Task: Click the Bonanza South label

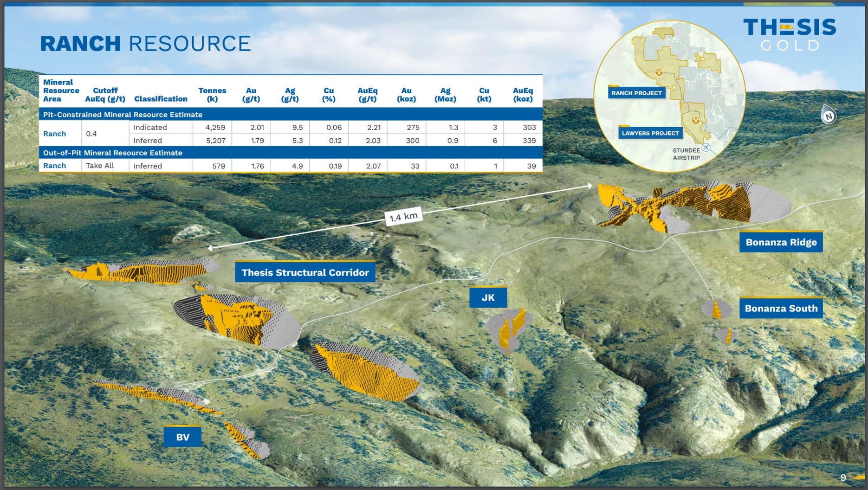Action: coord(781,308)
